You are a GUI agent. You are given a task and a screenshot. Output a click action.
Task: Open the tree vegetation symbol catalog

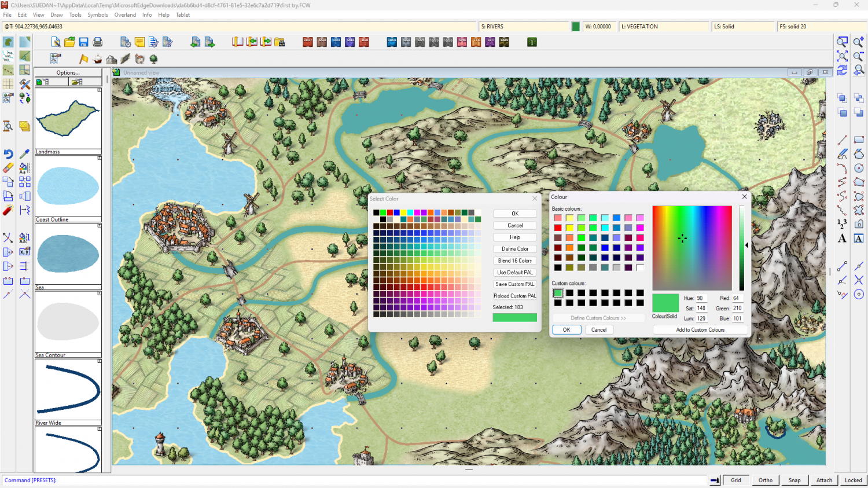pos(153,58)
